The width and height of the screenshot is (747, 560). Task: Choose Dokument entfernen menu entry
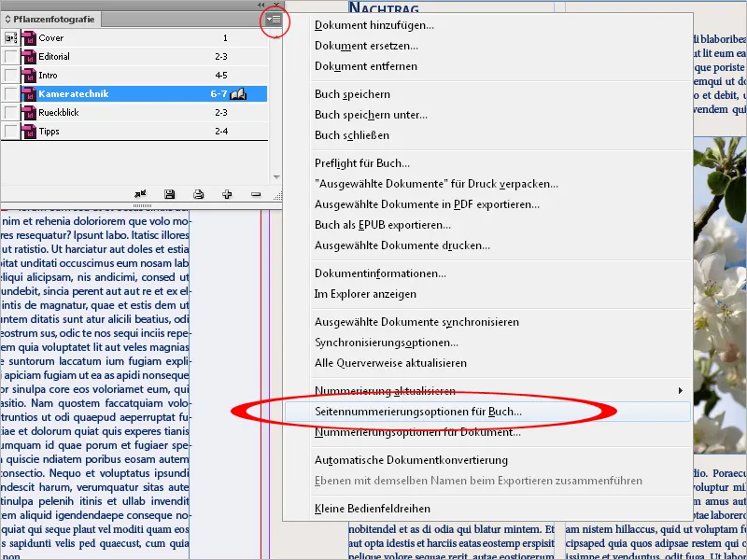tap(366, 66)
